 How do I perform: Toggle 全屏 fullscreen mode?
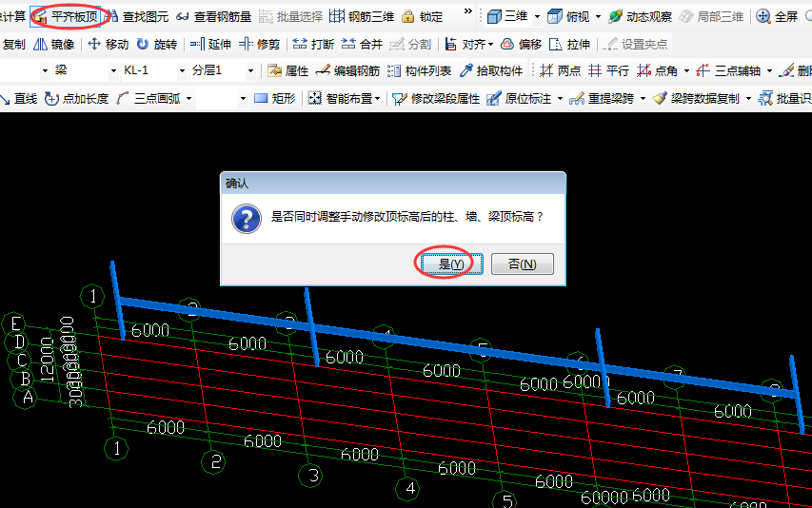coord(777,16)
